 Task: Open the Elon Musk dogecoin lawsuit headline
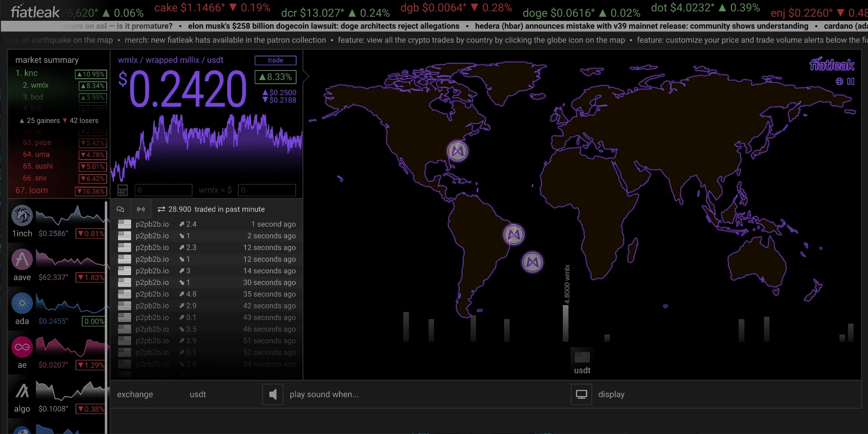click(324, 26)
